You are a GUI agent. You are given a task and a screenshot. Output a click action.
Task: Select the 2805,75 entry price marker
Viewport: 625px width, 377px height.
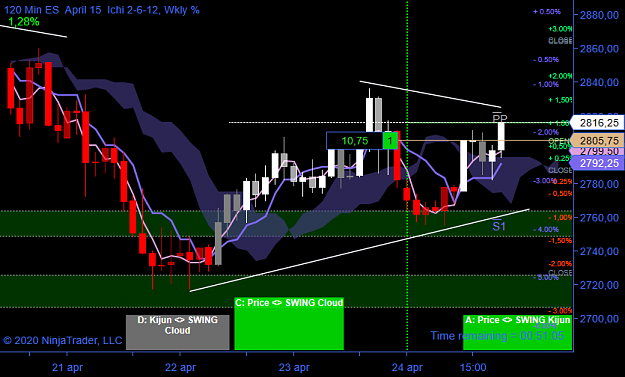click(x=598, y=141)
